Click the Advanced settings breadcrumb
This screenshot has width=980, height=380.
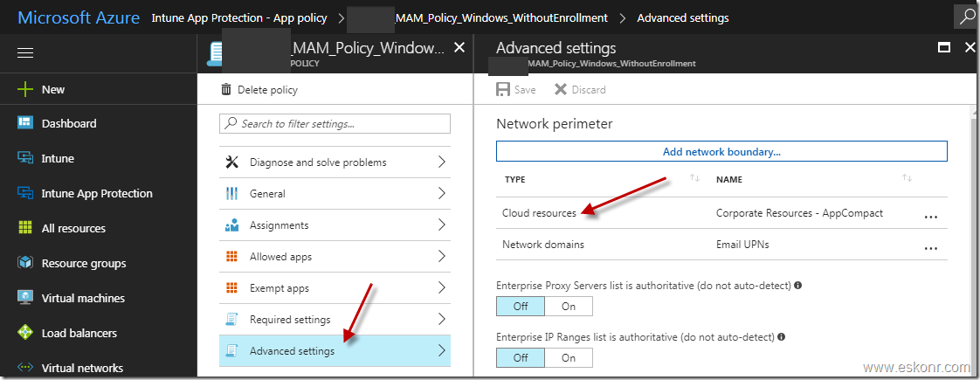pyautogui.click(x=682, y=18)
